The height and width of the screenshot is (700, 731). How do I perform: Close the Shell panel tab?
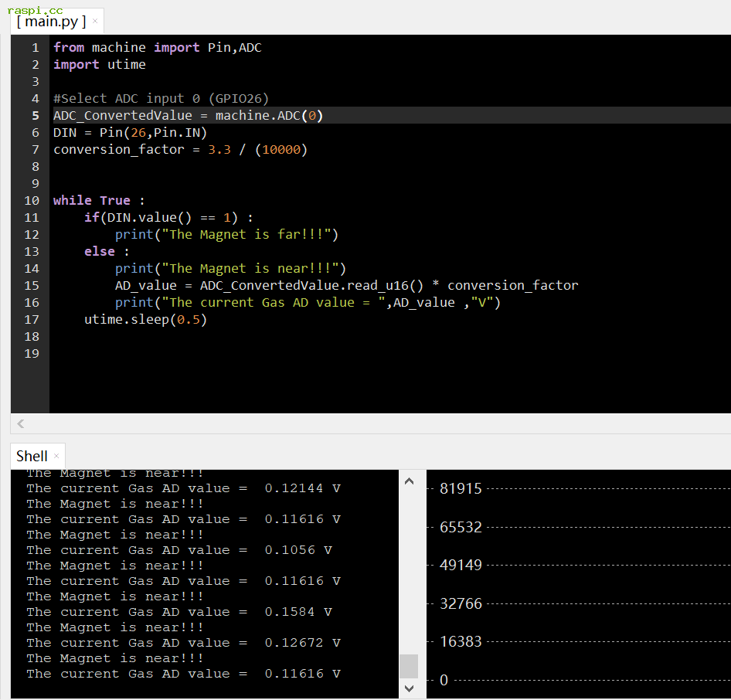click(56, 456)
